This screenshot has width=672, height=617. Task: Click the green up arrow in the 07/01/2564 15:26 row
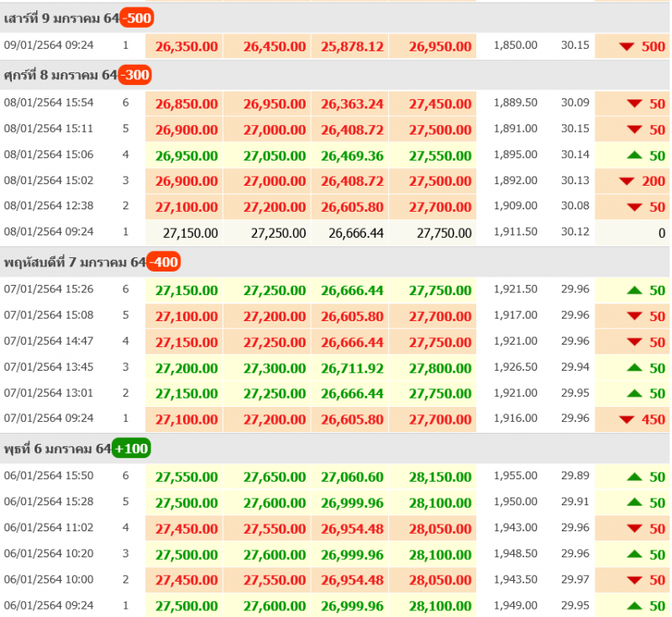(634, 290)
